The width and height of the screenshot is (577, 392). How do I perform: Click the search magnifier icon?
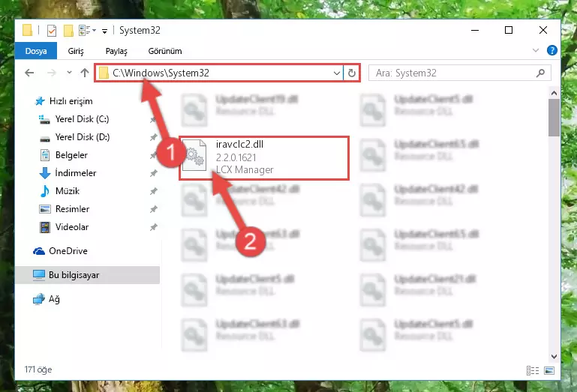pyautogui.click(x=540, y=73)
